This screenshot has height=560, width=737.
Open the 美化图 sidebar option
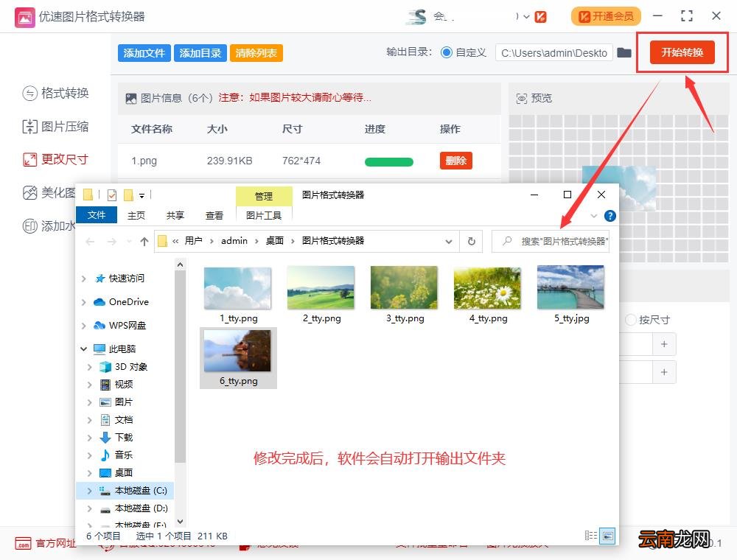point(49,192)
